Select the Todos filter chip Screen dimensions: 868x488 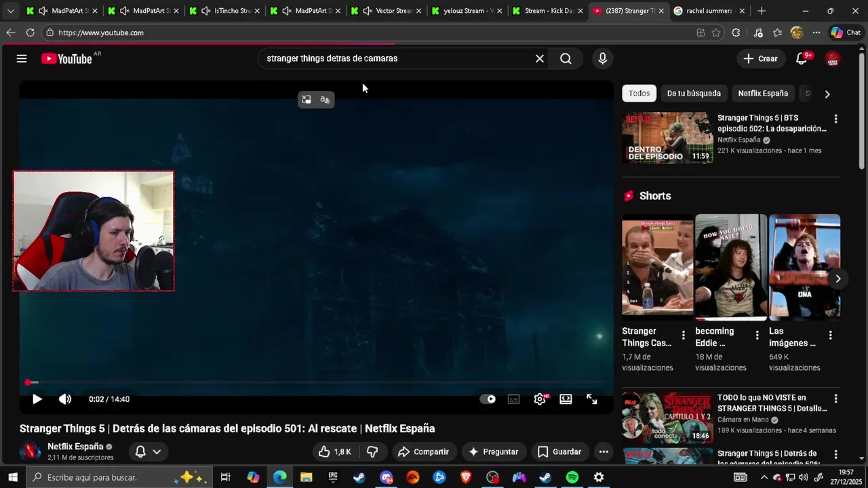click(639, 94)
